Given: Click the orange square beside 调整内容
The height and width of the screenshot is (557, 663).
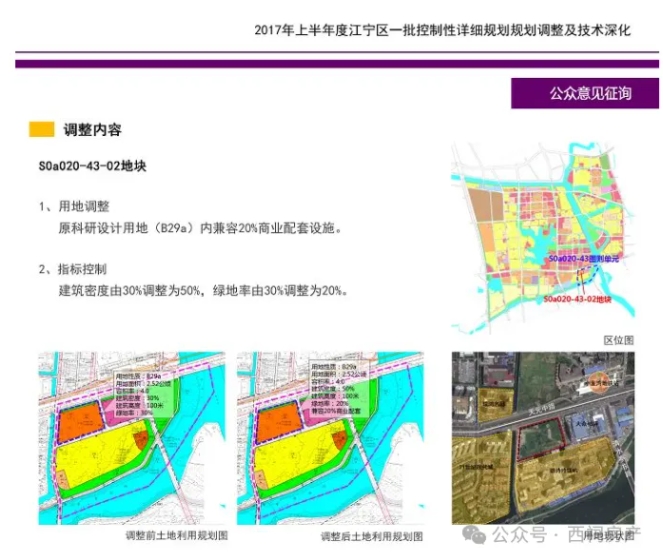Looking at the screenshot, I should point(41,130).
